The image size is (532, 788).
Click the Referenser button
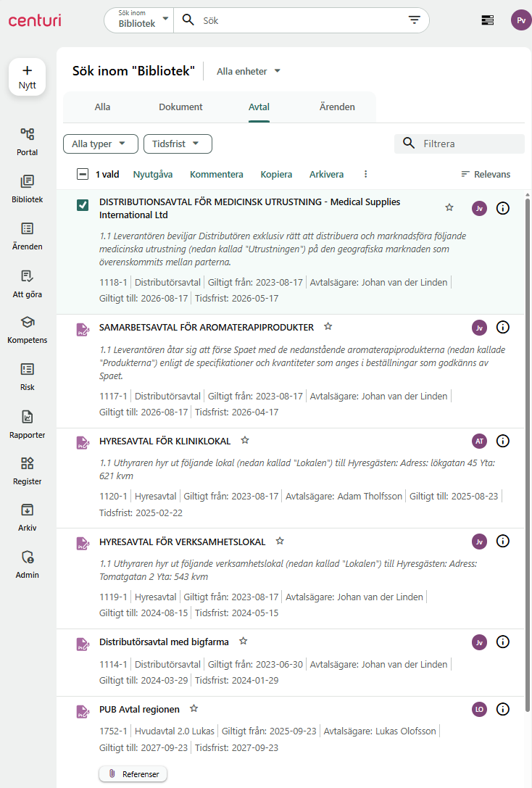click(x=133, y=774)
